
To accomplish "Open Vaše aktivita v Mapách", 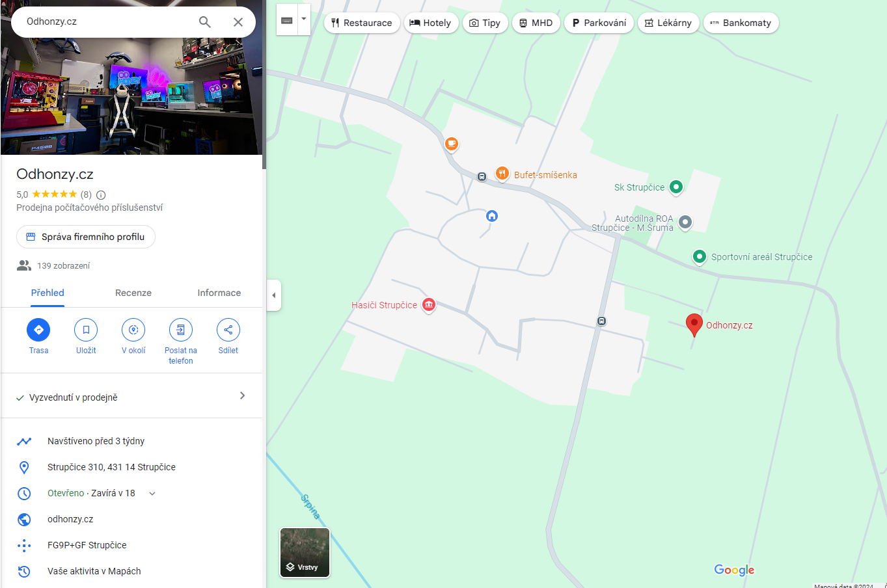I will pos(94,571).
